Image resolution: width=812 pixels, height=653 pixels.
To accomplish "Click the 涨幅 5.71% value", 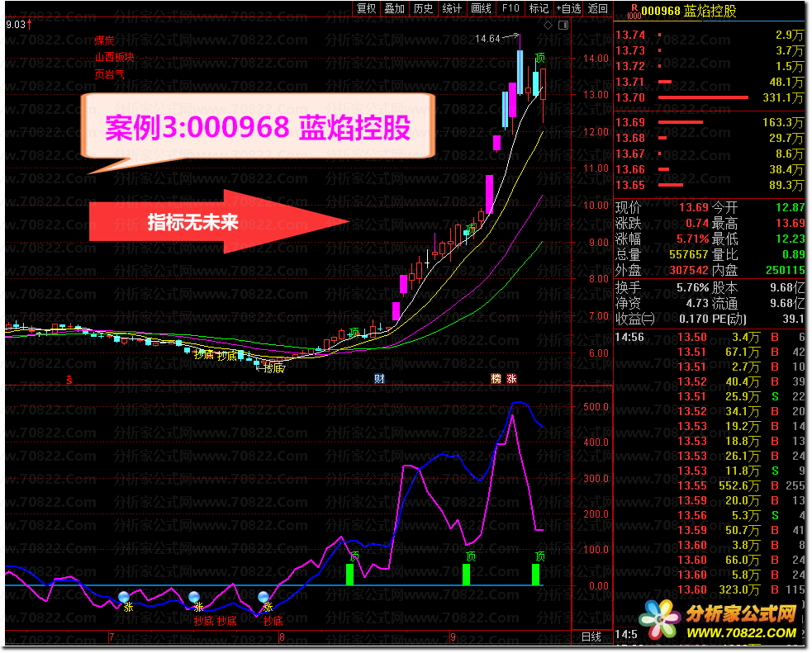I will (x=692, y=239).
